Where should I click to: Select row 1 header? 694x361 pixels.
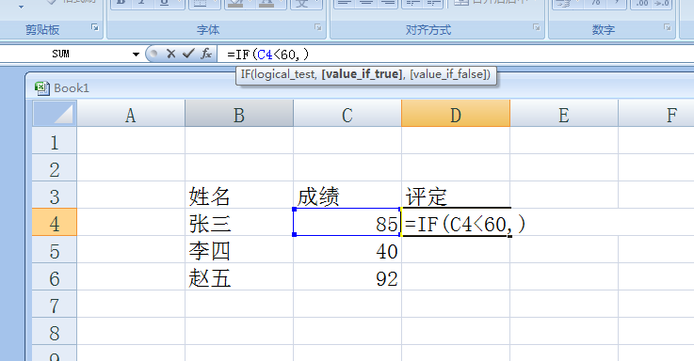pos(54,141)
